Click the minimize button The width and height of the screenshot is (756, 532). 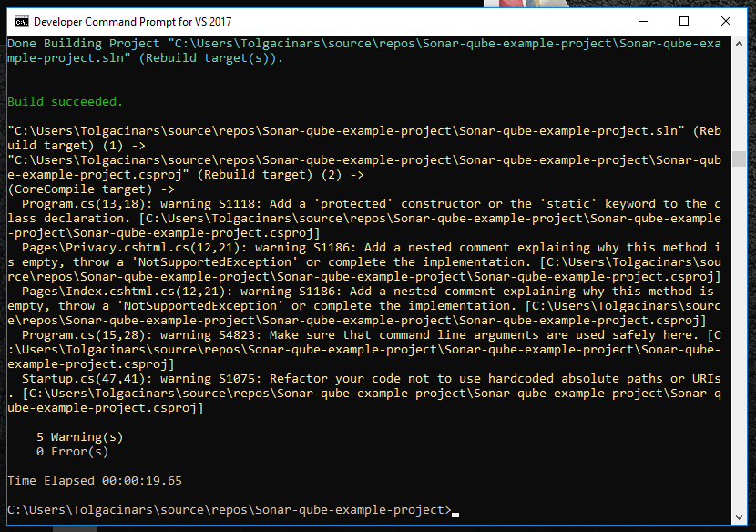pyautogui.click(x=642, y=21)
